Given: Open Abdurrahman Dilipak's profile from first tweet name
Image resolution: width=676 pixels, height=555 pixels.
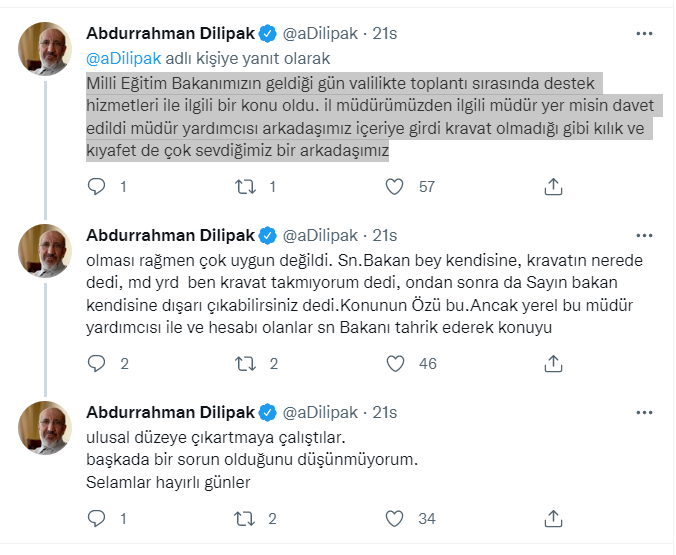Looking at the screenshot, I should click(171, 34).
